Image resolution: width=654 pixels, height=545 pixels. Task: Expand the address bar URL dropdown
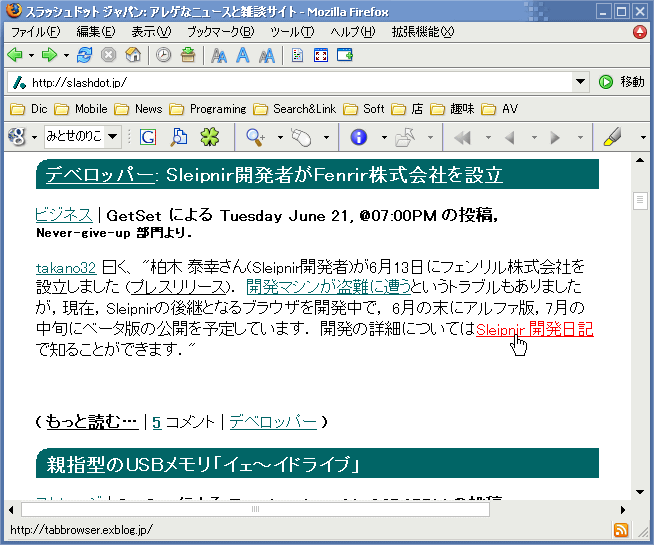580,82
